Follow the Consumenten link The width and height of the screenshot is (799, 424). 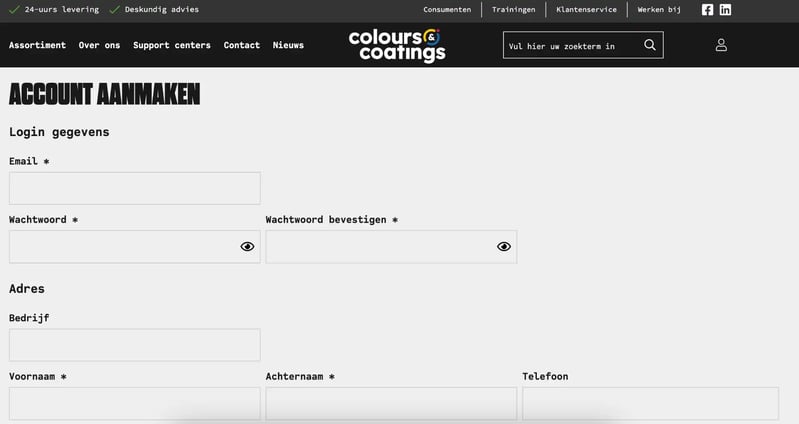447,10
